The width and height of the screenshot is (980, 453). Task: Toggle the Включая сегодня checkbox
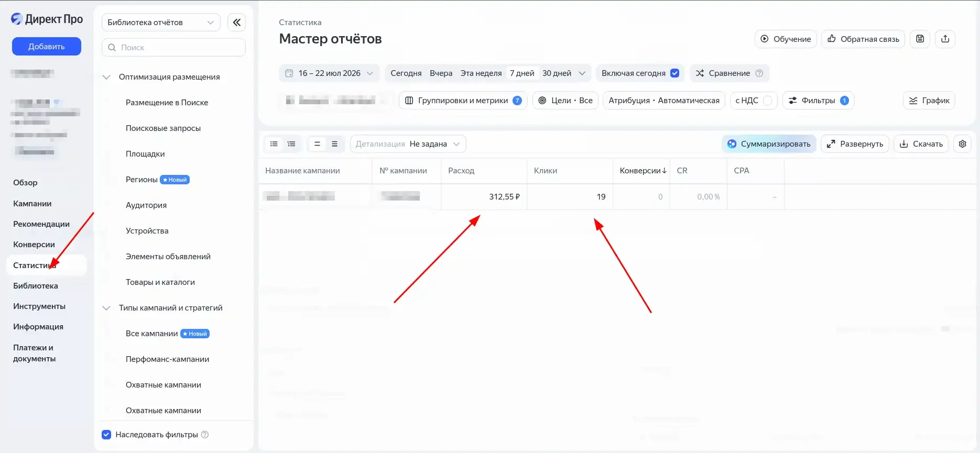pos(675,73)
